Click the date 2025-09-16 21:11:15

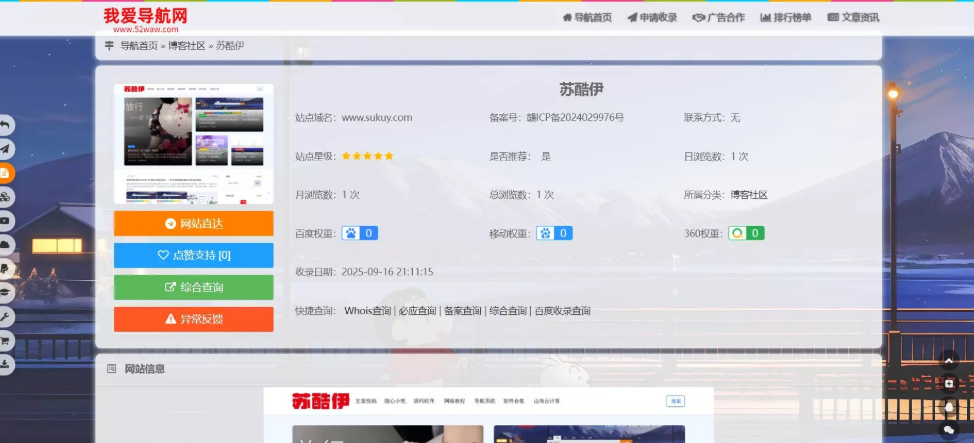[x=388, y=272]
